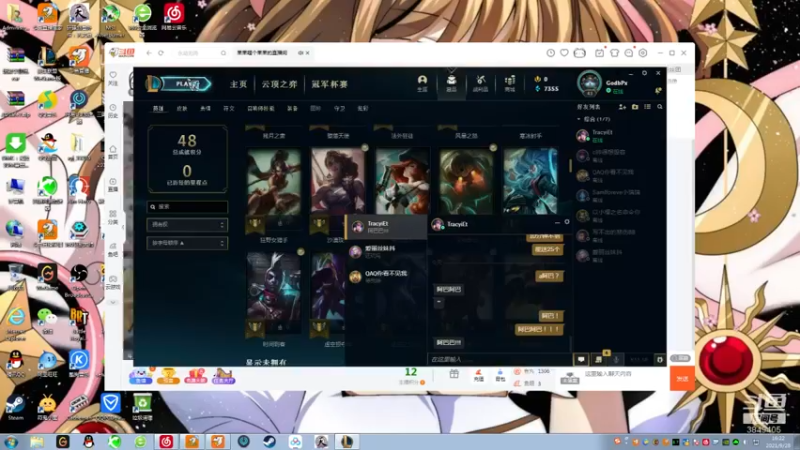
Task: Select the second conversation in the chat sidebar
Action: pos(386,251)
